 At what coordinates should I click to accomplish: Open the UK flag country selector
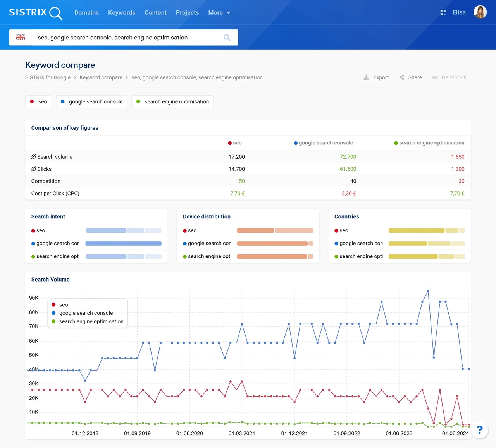tap(21, 38)
